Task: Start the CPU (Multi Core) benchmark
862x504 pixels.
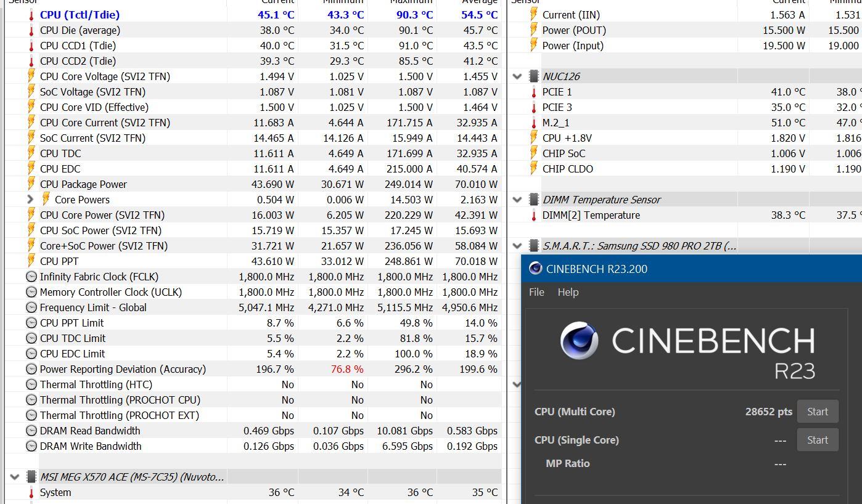Action: 818,412
